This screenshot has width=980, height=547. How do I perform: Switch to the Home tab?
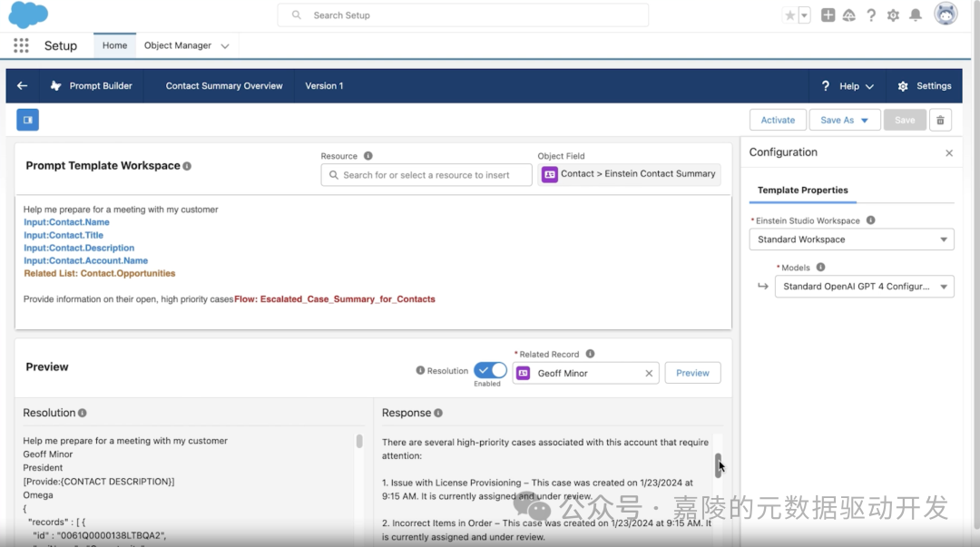115,45
